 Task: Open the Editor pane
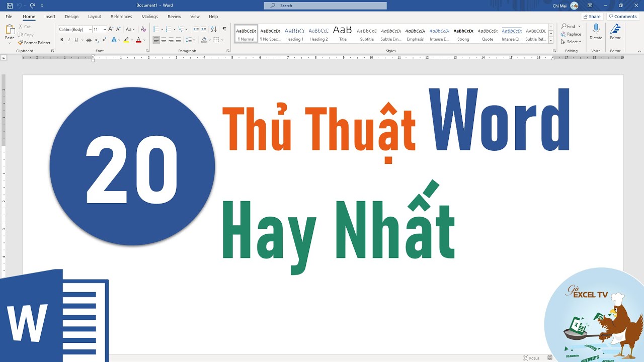[615, 32]
